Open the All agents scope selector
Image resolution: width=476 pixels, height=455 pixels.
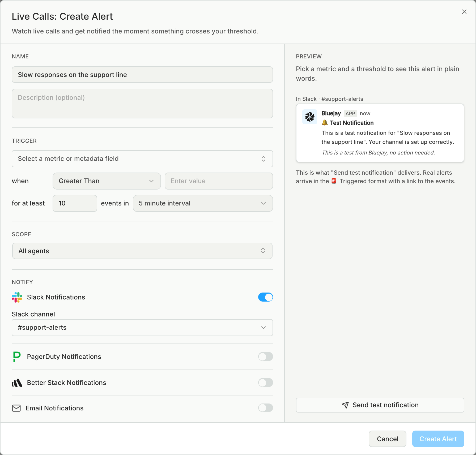tap(142, 251)
